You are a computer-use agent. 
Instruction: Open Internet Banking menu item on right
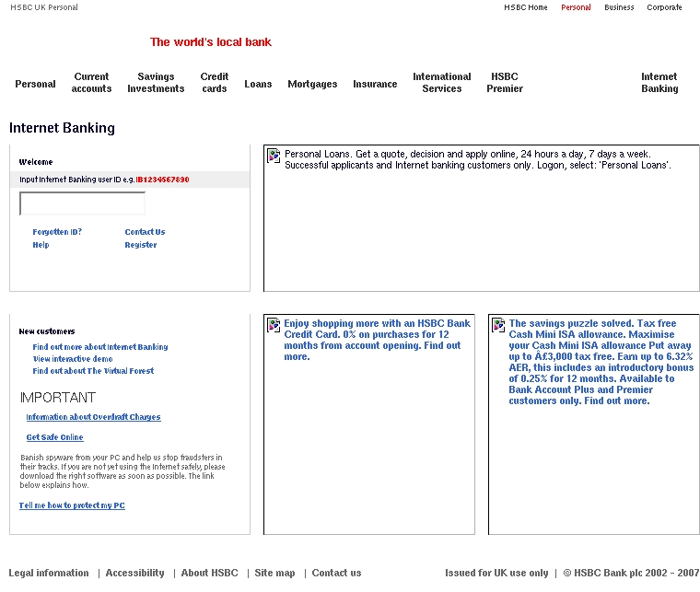click(x=659, y=83)
